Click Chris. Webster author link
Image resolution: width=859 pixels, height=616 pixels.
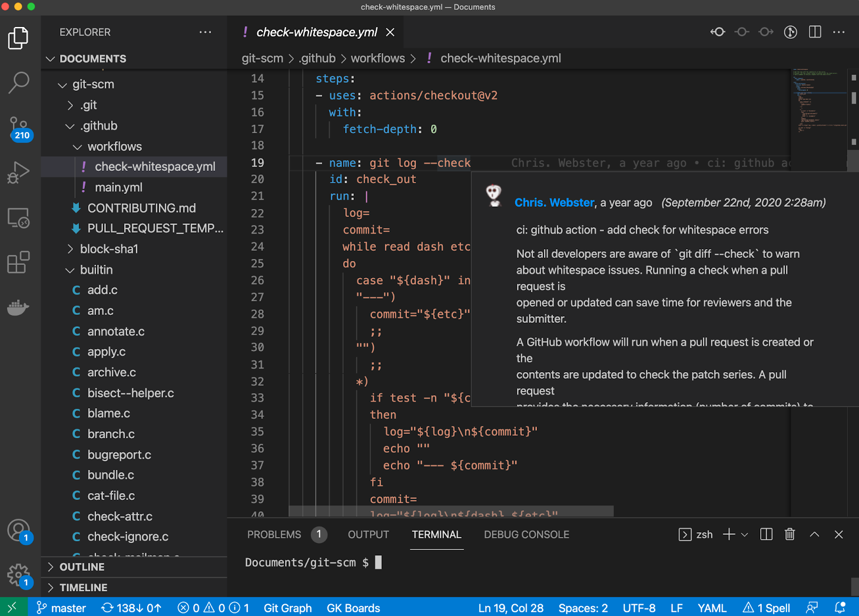tap(554, 202)
